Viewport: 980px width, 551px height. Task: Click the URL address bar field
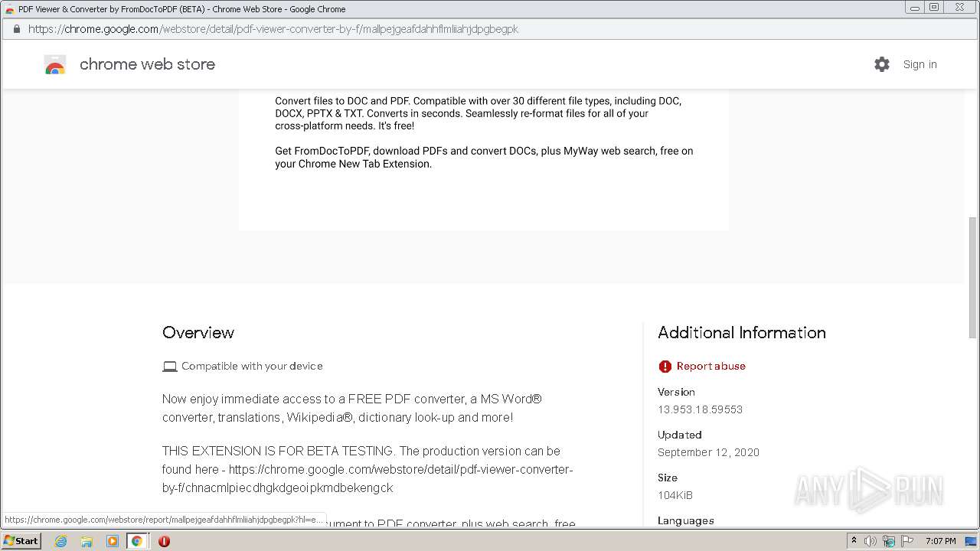pyautogui.click(x=490, y=29)
